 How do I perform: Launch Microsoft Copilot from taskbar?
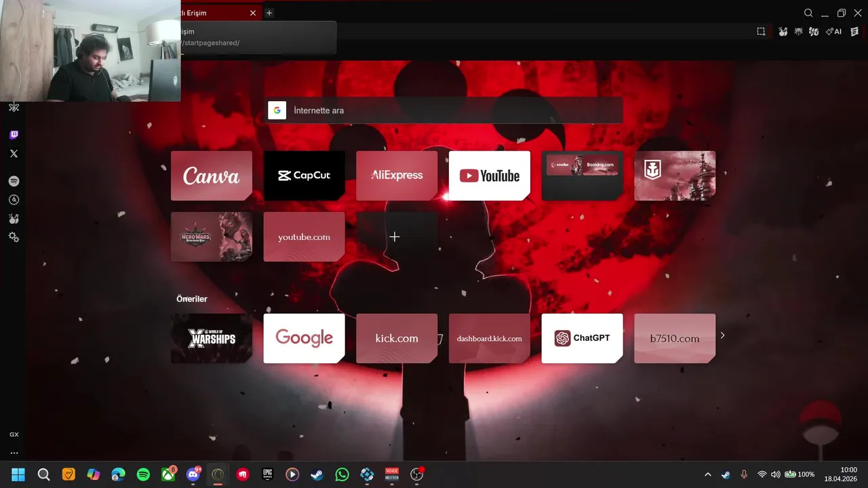pyautogui.click(x=94, y=474)
